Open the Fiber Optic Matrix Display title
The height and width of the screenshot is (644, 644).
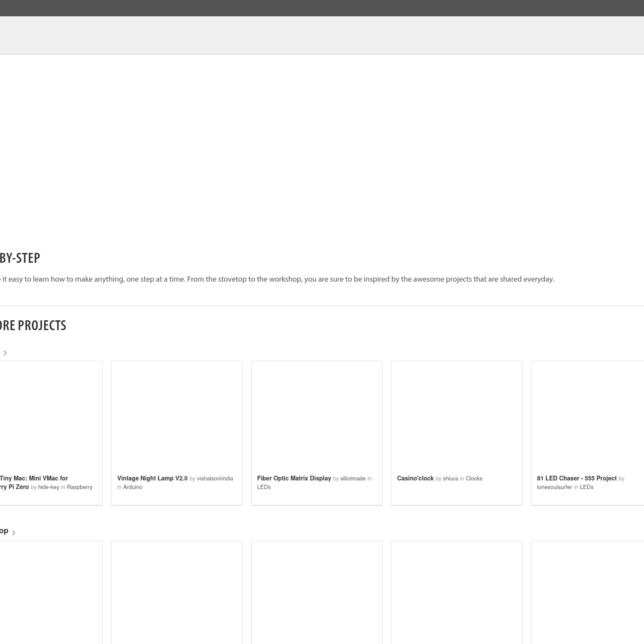pyautogui.click(x=294, y=478)
